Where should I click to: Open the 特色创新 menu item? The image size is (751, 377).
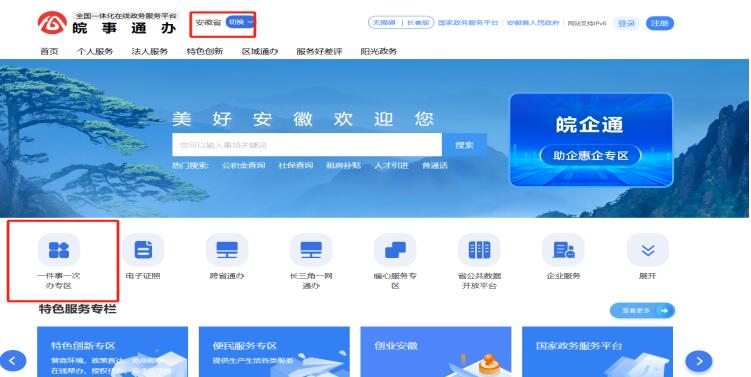tap(205, 51)
